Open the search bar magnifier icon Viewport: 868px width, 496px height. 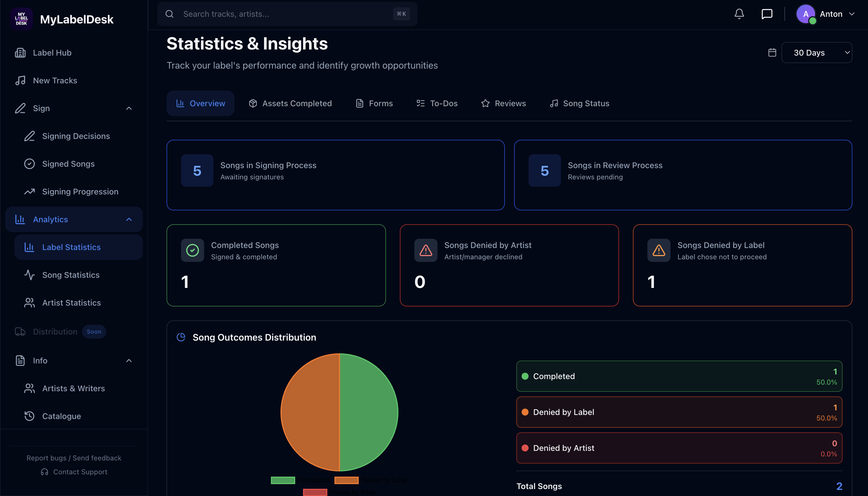(169, 14)
